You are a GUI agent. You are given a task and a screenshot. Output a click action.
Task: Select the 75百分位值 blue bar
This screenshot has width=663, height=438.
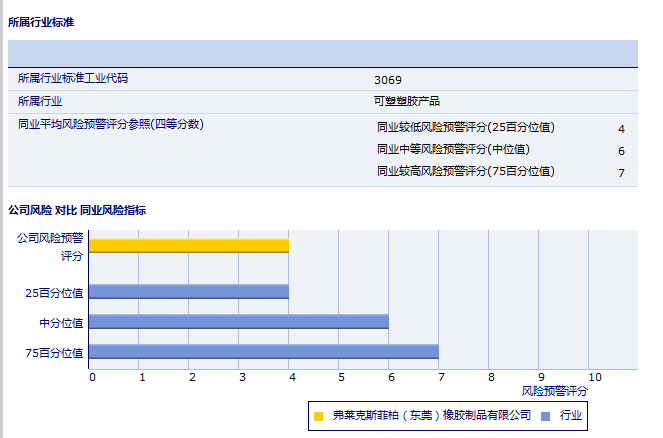264,351
